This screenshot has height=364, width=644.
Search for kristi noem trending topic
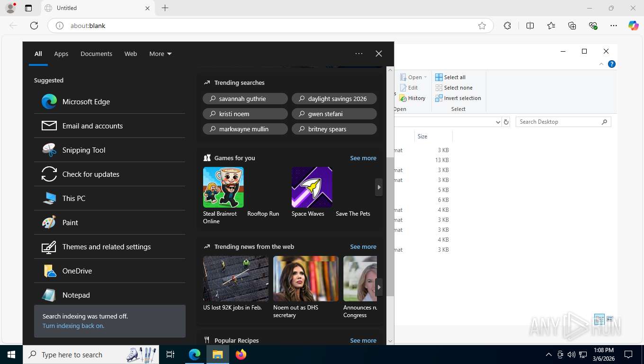(245, 114)
